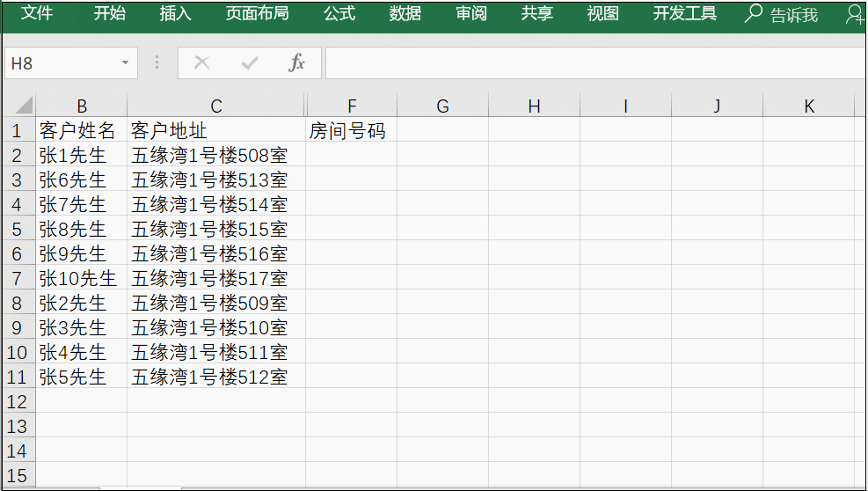Click the 客户地址 header cell
Screen dimensions: 868x491
[x=215, y=130]
